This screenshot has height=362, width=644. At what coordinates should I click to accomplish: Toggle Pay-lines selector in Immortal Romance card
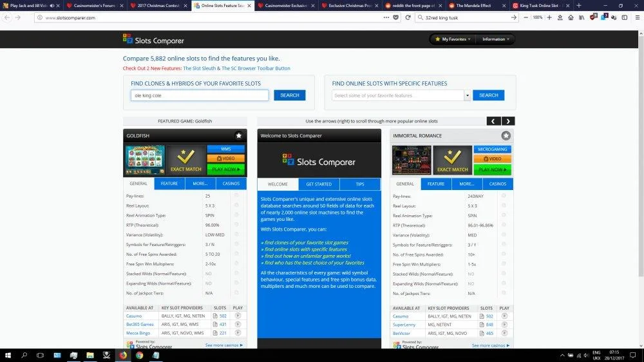[x=504, y=196]
